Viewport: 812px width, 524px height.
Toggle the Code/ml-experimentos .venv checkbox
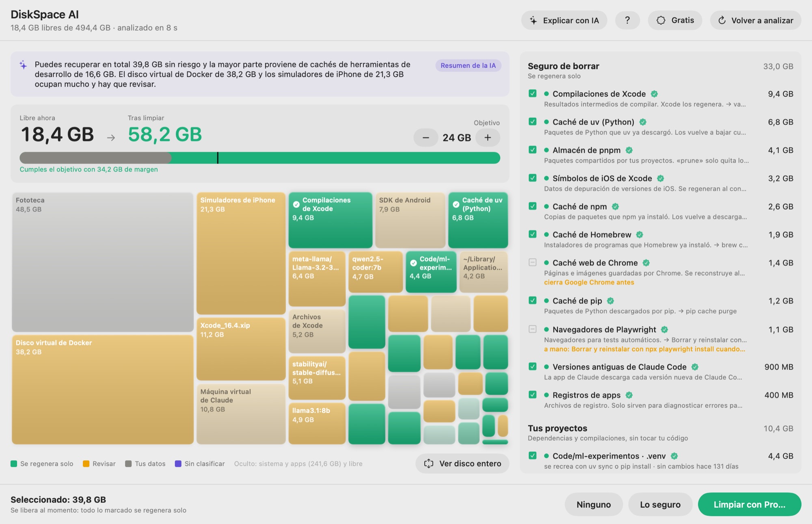pos(533,455)
